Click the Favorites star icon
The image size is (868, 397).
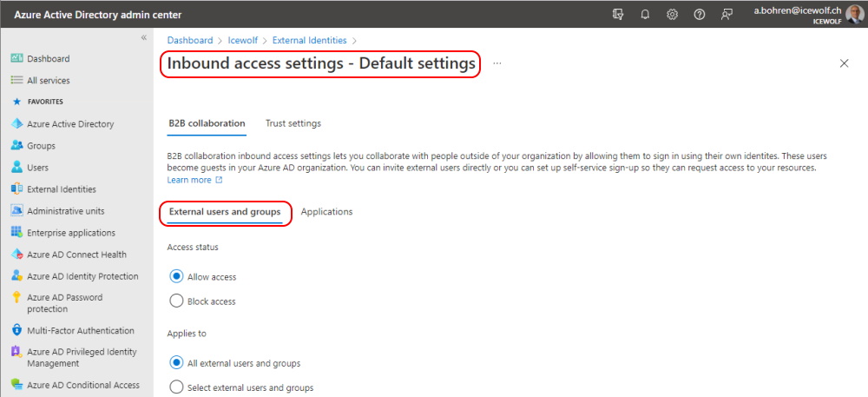(x=16, y=102)
